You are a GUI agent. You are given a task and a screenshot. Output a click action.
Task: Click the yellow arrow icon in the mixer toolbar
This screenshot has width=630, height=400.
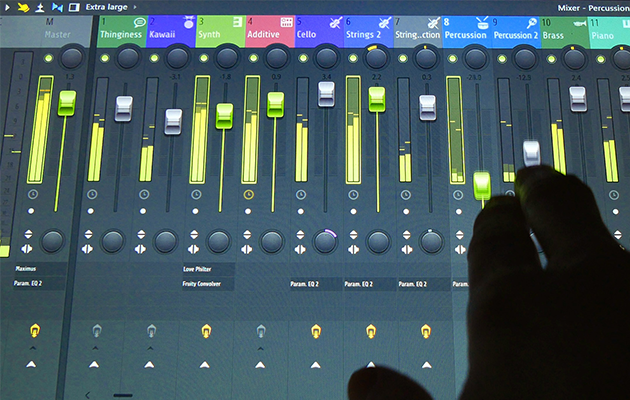(23, 7)
